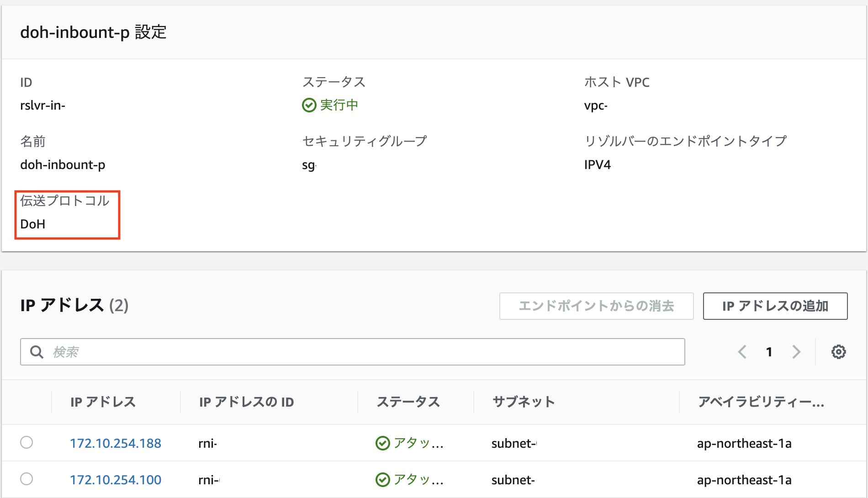Open details for IP address 172.10.254.188
This screenshot has height=498, width=868.
pyautogui.click(x=115, y=442)
